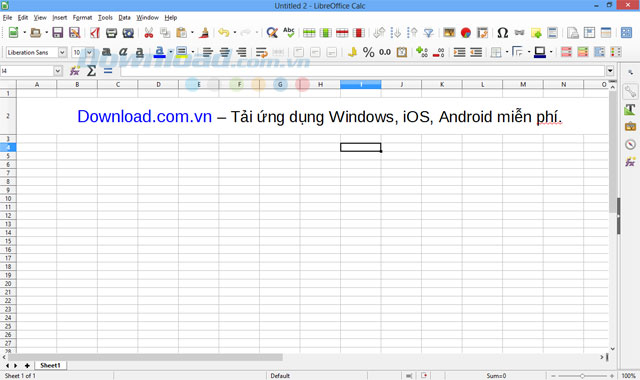This screenshot has height=380, width=640.
Task: Click the Function equals sign icon
Action: point(108,71)
